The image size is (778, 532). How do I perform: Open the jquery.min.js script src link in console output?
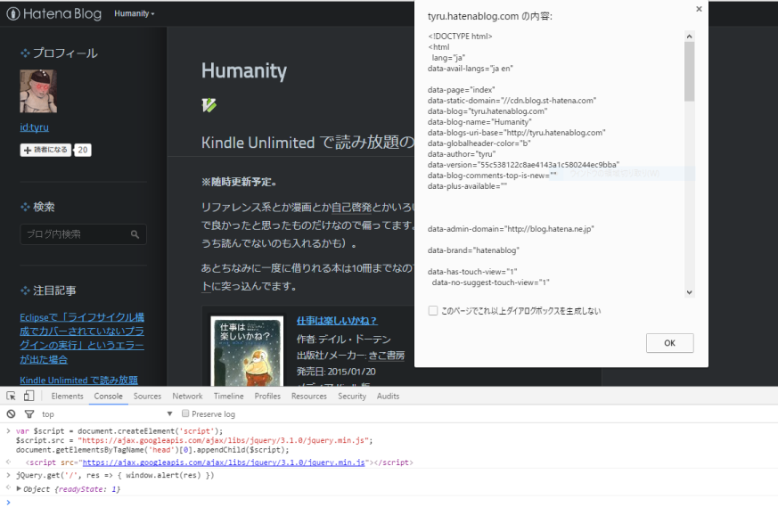(x=224, y=462)
